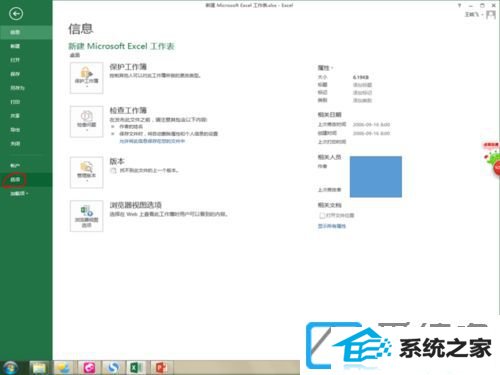Open 帐户 (Account) in the sidebar
This screenshot has width=500, height=375.
[x=26, y=166]
